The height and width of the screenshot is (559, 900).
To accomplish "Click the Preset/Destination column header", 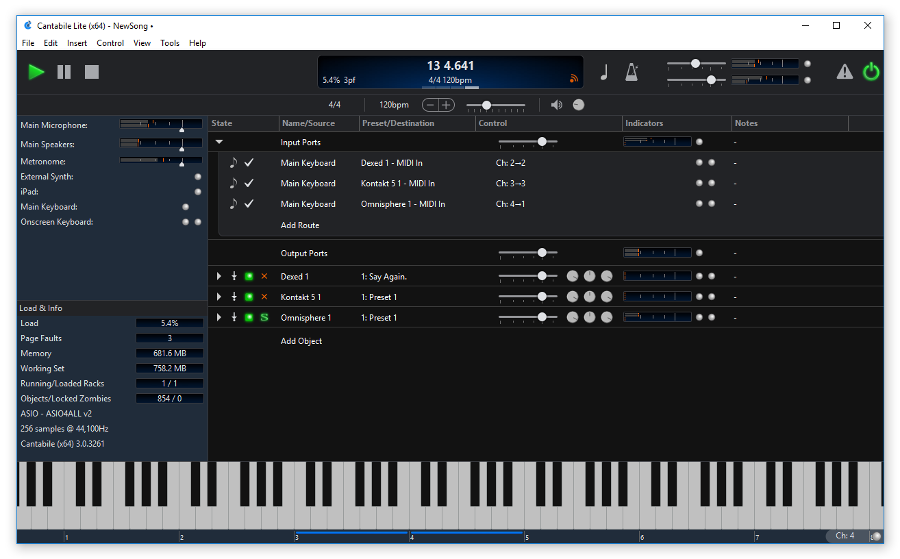I will [x=418, y=123].
